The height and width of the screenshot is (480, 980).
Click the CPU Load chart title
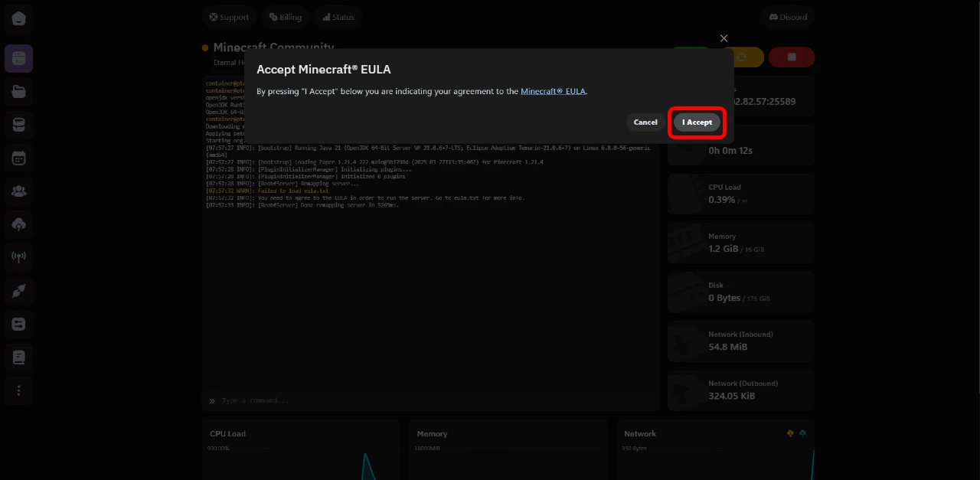coord(227,434)
